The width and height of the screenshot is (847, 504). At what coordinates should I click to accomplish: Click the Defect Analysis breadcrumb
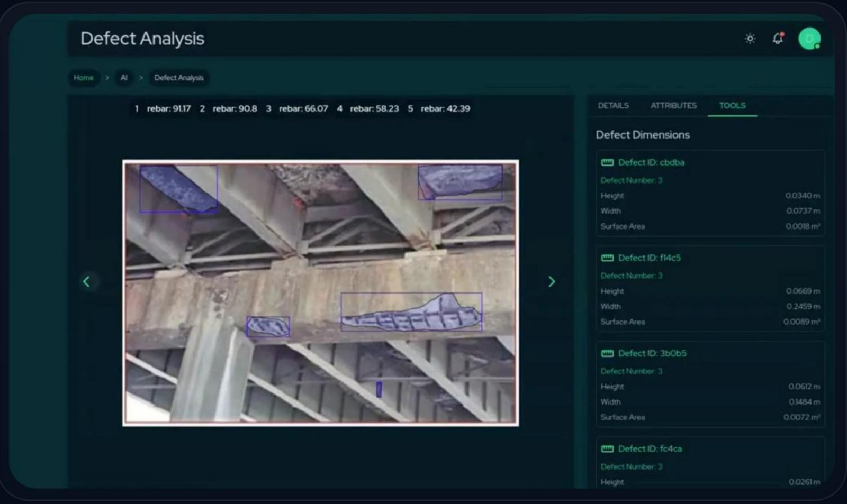[x=178, y=78]
